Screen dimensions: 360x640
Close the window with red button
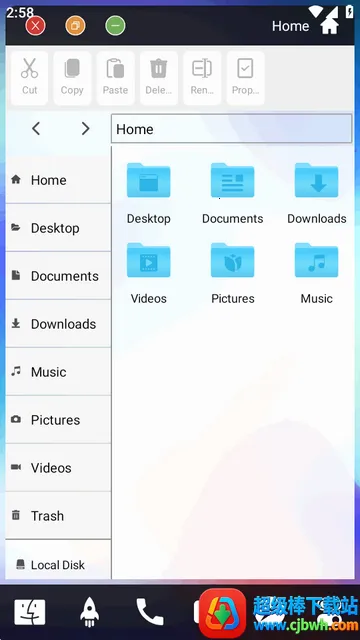coord(36,26)
